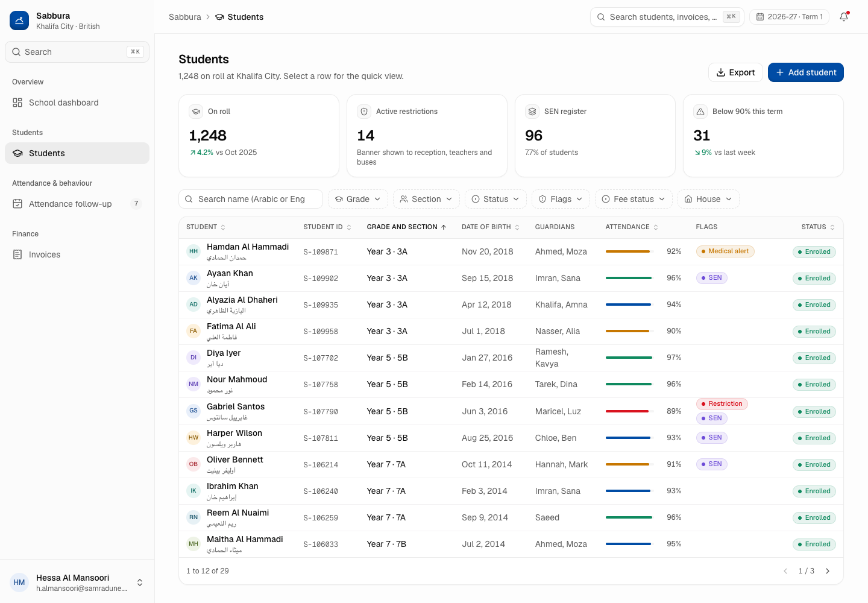Click the OB avatar for Oliver Bennett

[x=193, y=464]
